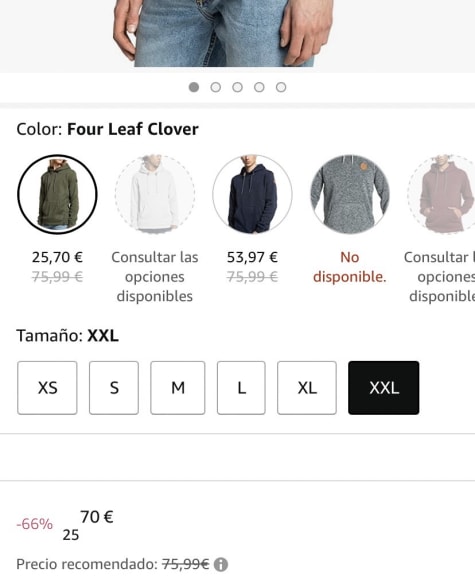Viewport: 475px width, 576px height.
Task: Select the L size option
Action: (241, 388)
